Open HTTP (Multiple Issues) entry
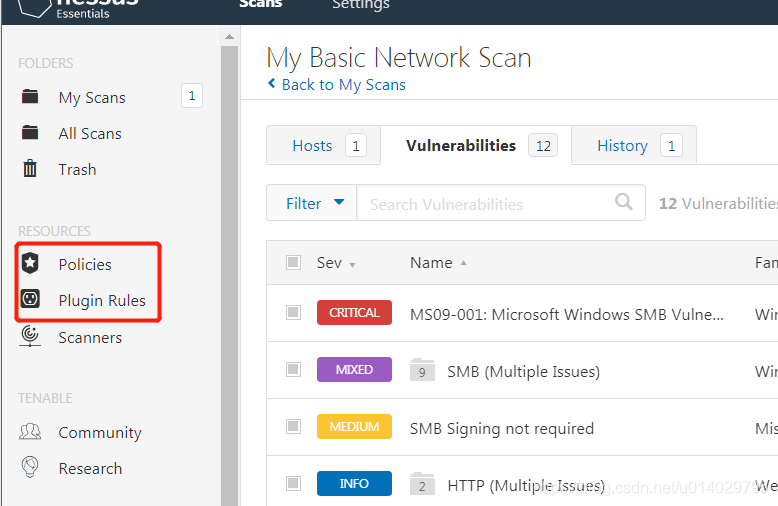This screenshot has height=506, width=778. (x=526, y=485)
